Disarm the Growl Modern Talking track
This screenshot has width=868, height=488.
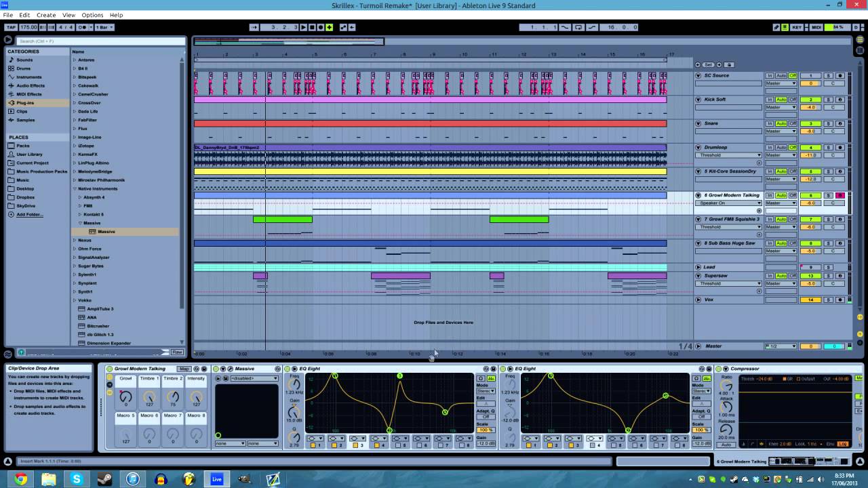(840, 195)
